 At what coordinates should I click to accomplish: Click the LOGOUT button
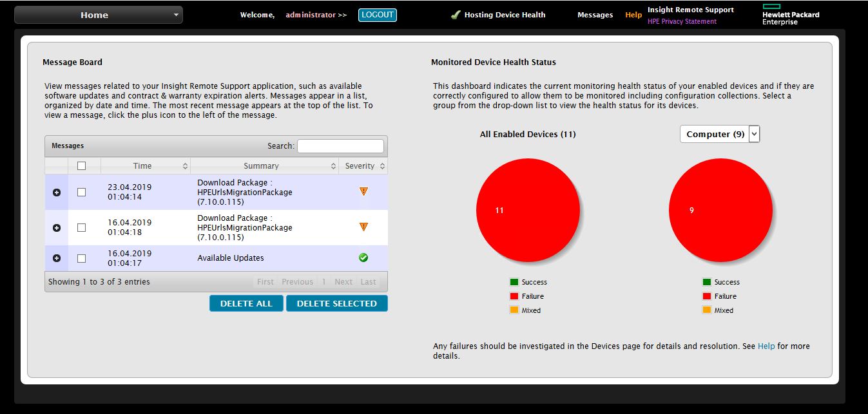click(x=378, y=15)
